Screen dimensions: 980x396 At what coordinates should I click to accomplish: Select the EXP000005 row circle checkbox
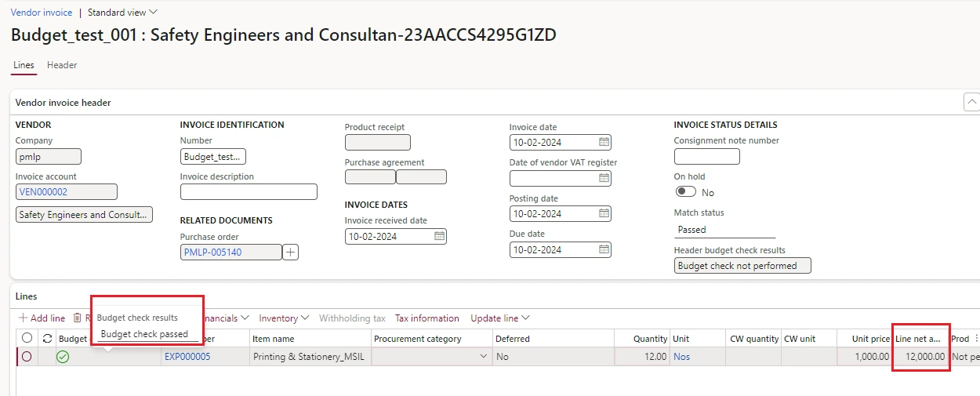click(x=27, y=357)
